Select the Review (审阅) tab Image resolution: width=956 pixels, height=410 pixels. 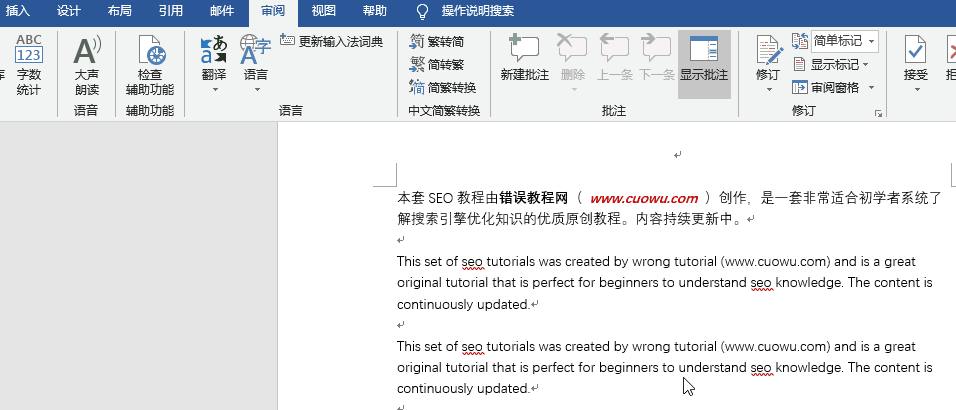(x=273, y=11)
